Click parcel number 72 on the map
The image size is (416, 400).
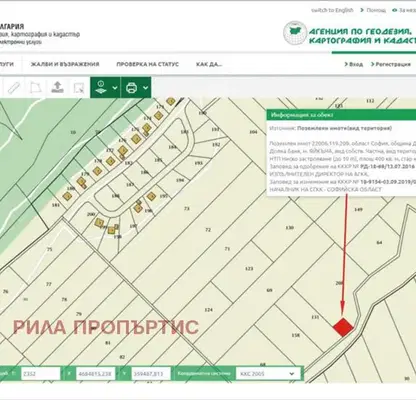click(208, 230)
